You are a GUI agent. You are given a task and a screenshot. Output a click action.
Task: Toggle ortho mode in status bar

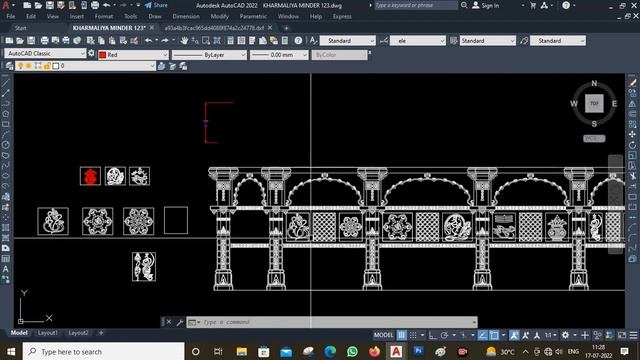click(433, 335)
